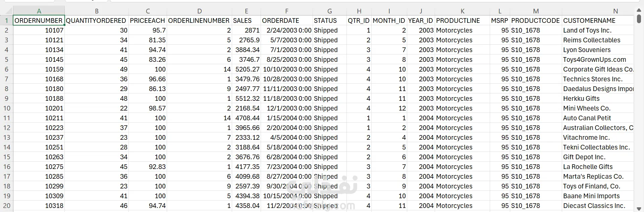The image size is (644, 212).
Task: Select the cell containing Herkku Gifts
Action: (598, 98)
